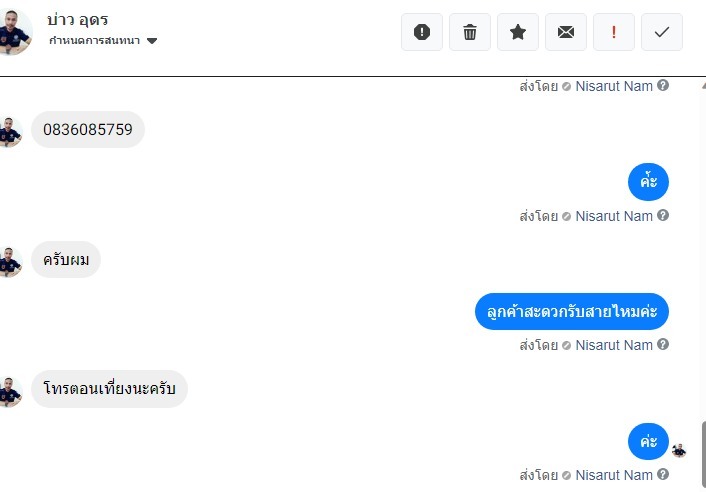Image resolution: width=706 pixels, height=492 pixels.
Task: Mark conversation as unread with the envelope icon
Action: pos(566,32)
